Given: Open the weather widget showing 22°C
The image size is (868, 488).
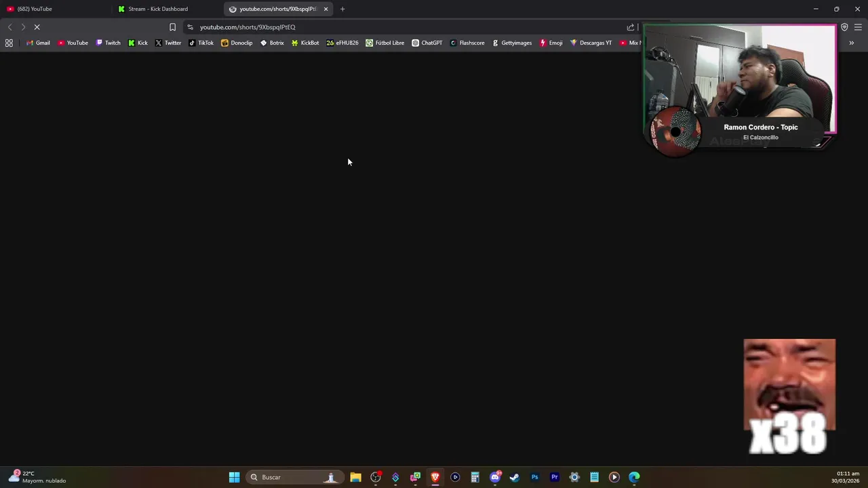Looking at the screenshot, I should click(x=37, y=477).
